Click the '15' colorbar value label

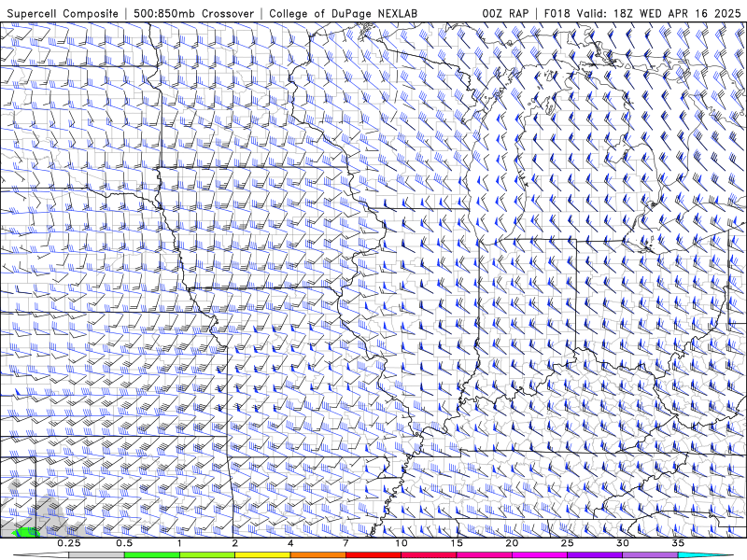coord(457,543)
